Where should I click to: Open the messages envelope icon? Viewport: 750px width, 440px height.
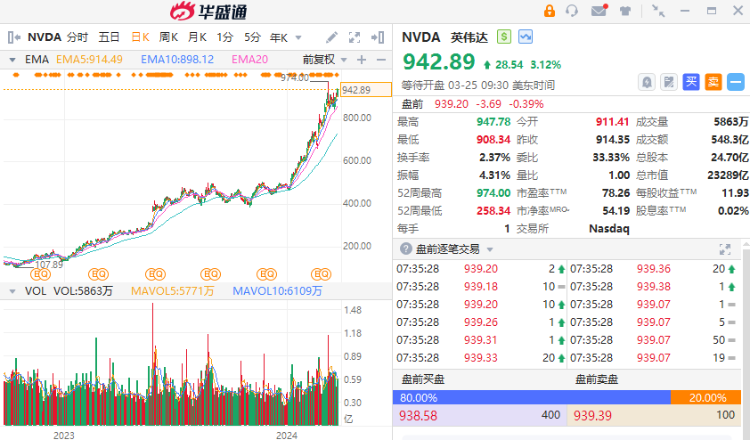599,10
